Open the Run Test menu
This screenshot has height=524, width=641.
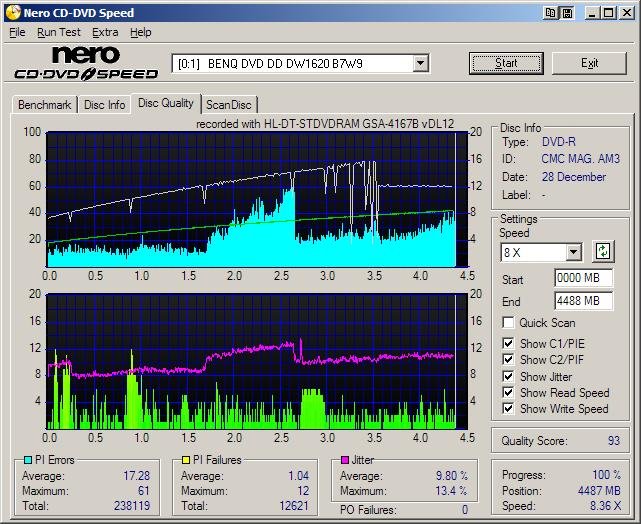(59, 32)
